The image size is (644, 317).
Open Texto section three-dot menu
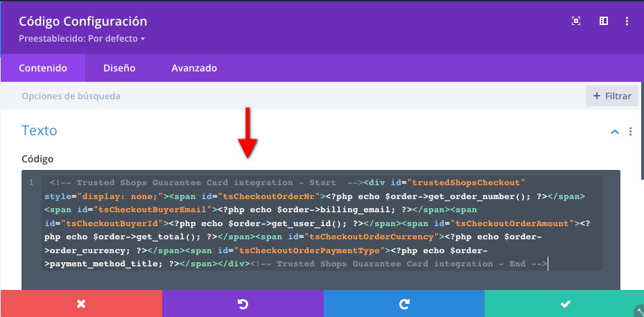point(630,132)
